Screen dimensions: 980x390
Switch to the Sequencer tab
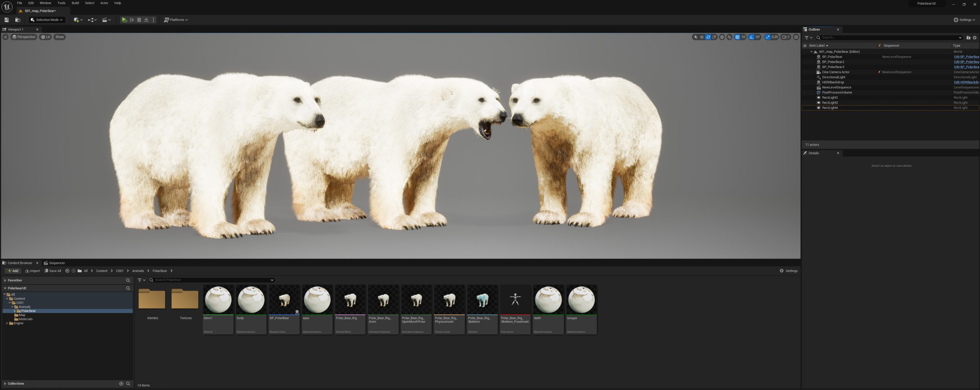(x=57, y=263)
